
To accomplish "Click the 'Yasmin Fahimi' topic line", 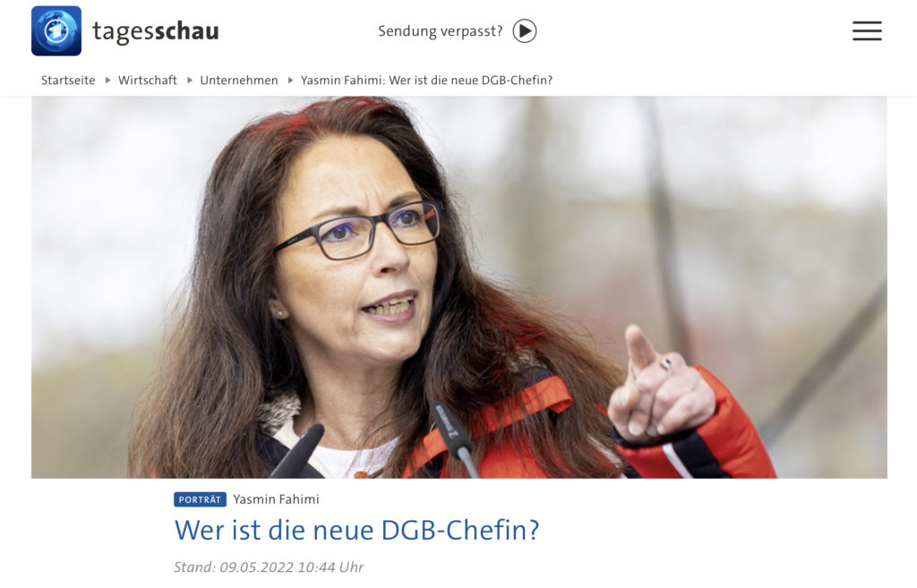I will [x=276, y=499].
